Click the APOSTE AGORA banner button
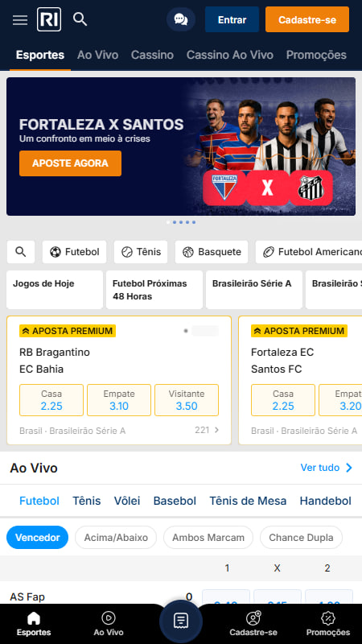Image resolution: width=362 pixels, height=644 pixels. pos(70,163)
